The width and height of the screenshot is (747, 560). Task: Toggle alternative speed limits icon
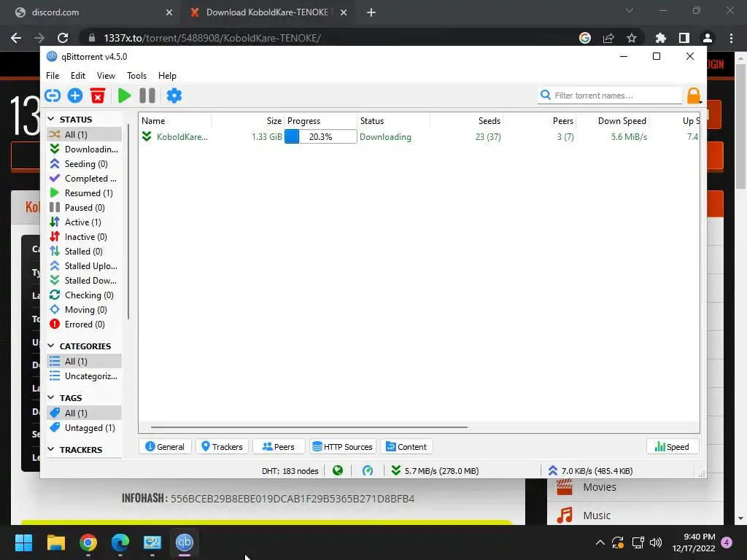[368, 471]
